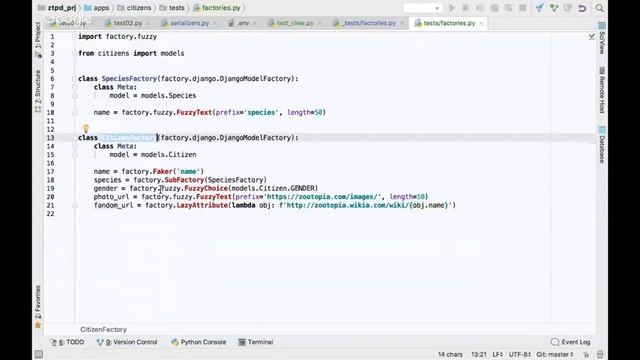Click the CitizenFactory breadcrumb below editor
This screenshot has height=360, width=640.
click(x=103, y=329)
